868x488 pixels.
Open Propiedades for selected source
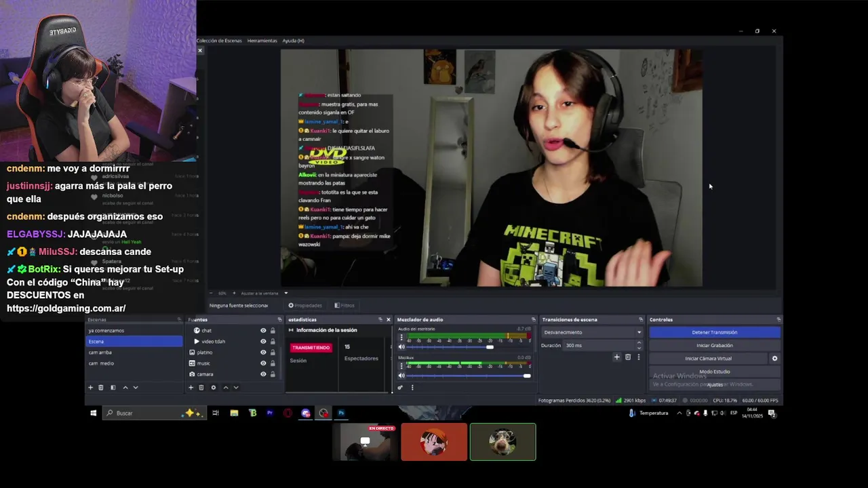pos(305,306)
